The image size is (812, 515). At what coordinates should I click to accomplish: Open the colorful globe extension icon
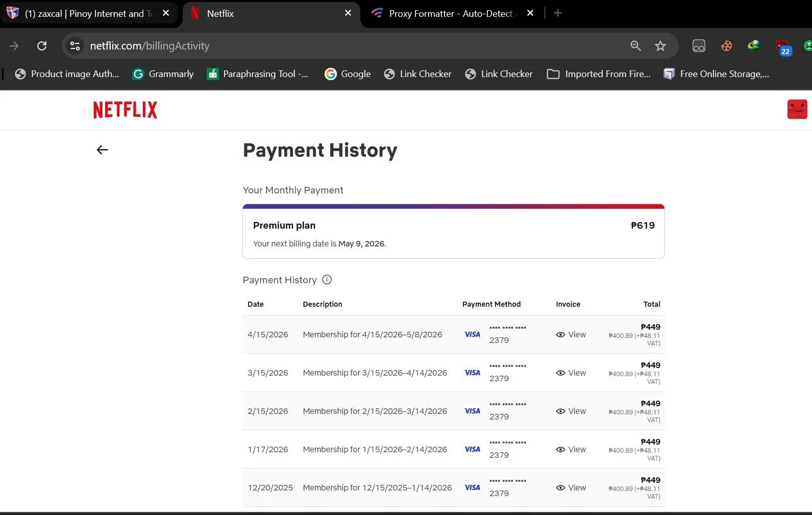[x=754, y=46]
